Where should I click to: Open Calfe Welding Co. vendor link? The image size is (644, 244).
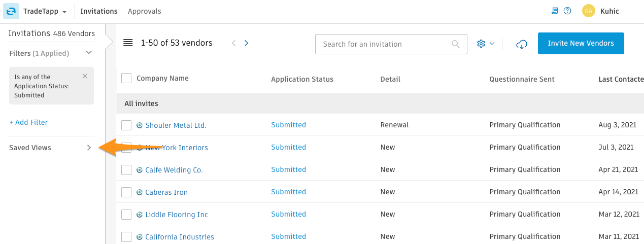pyautogui.click(x=174, y=170)
